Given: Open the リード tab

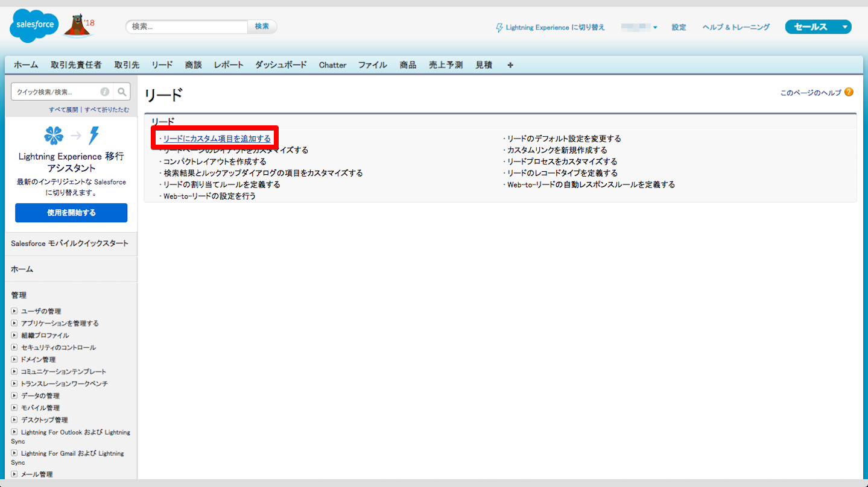Looking at the screenshot, I should click(162, 65).
